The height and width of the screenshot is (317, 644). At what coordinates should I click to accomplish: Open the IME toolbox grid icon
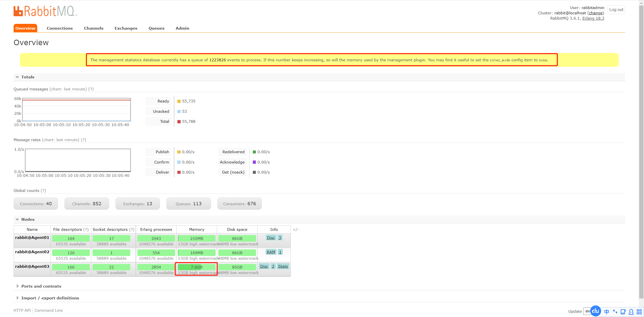[x=639, y=312]
